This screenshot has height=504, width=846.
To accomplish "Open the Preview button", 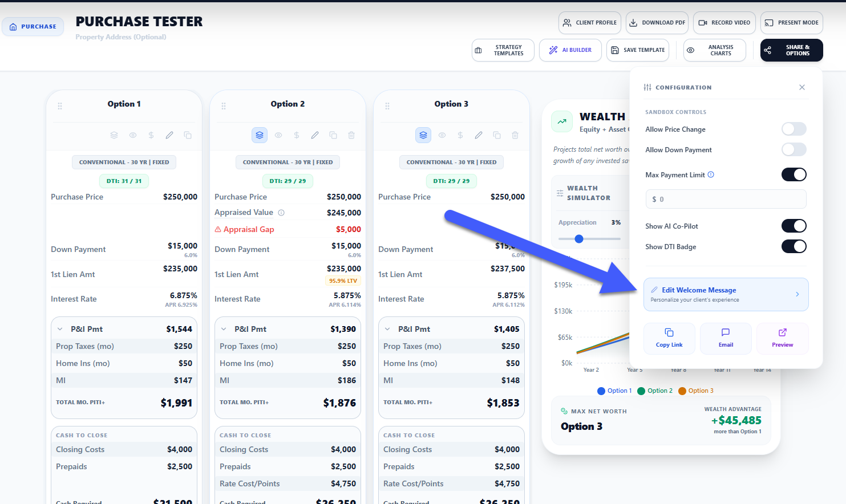I will [783, 338].
